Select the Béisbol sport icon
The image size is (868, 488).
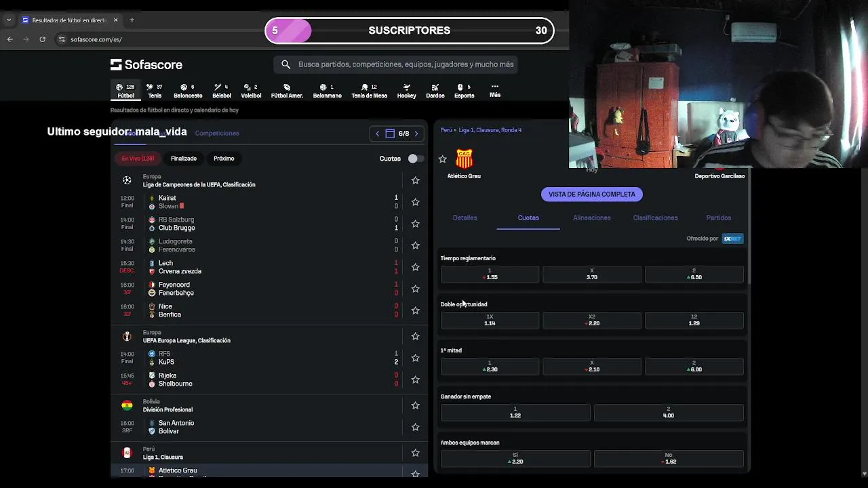[222, 91]
